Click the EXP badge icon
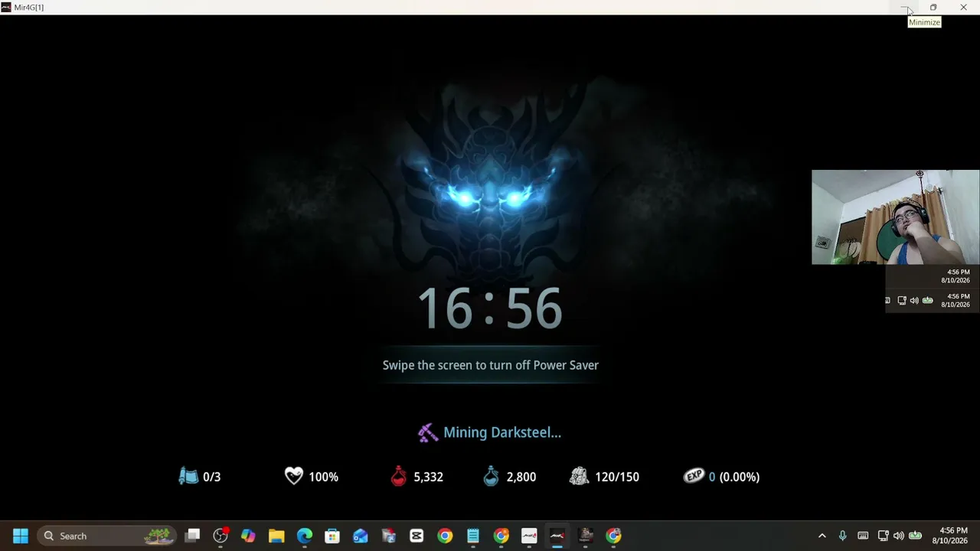Image resolution: width=980 pixels, height=551 pixels. (694, 476)
